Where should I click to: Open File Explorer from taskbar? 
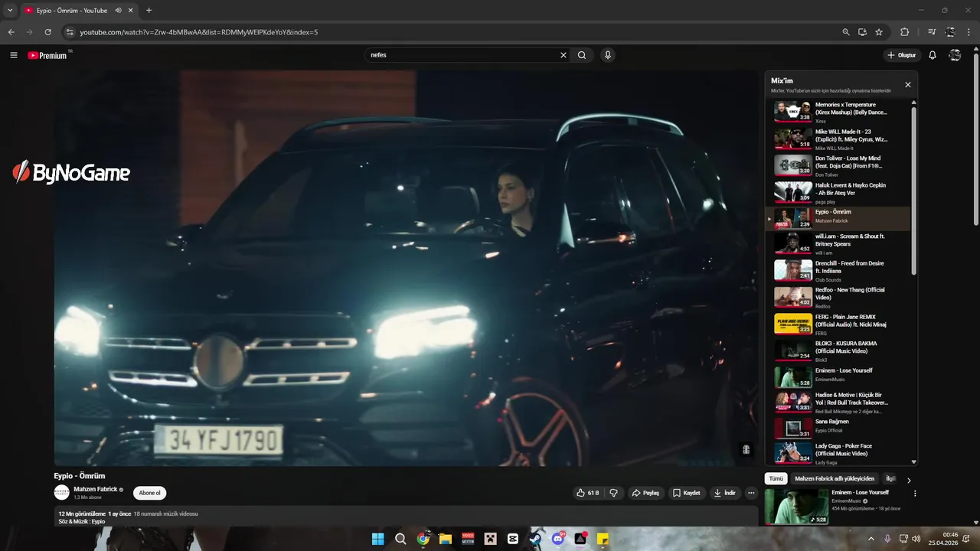(446, 539)
